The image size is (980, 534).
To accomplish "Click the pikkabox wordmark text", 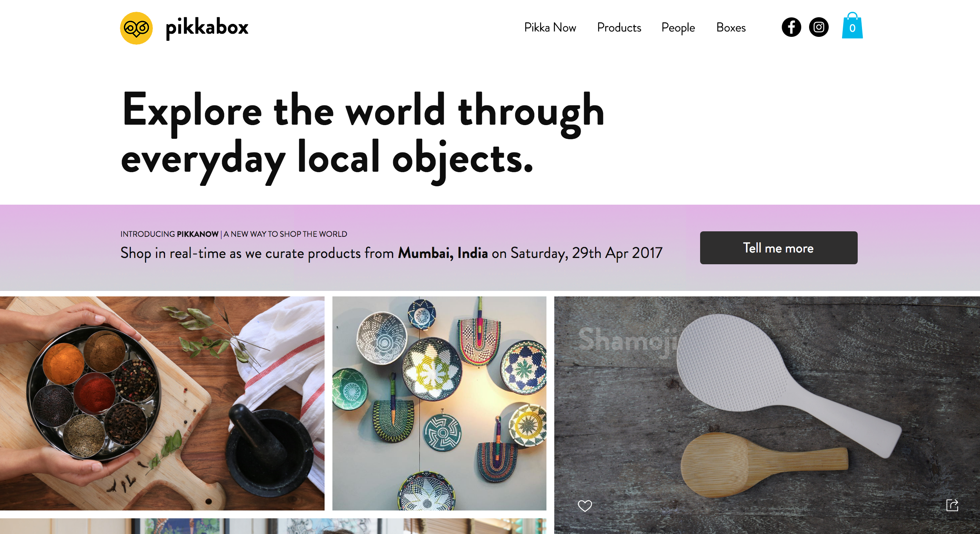I will pyautogui.click(x=207, y=28).
